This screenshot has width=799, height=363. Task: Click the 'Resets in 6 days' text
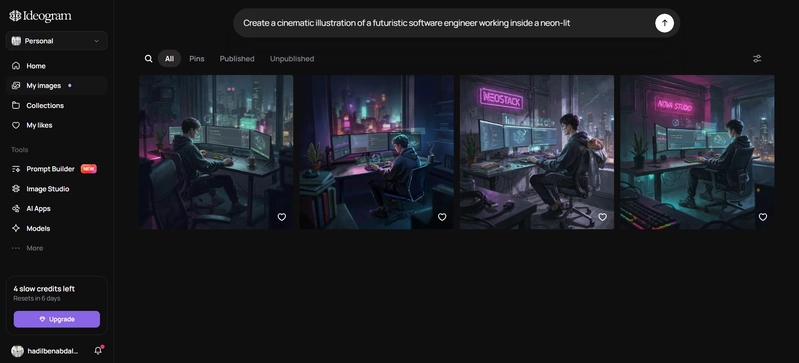click(x=37, y=298)
